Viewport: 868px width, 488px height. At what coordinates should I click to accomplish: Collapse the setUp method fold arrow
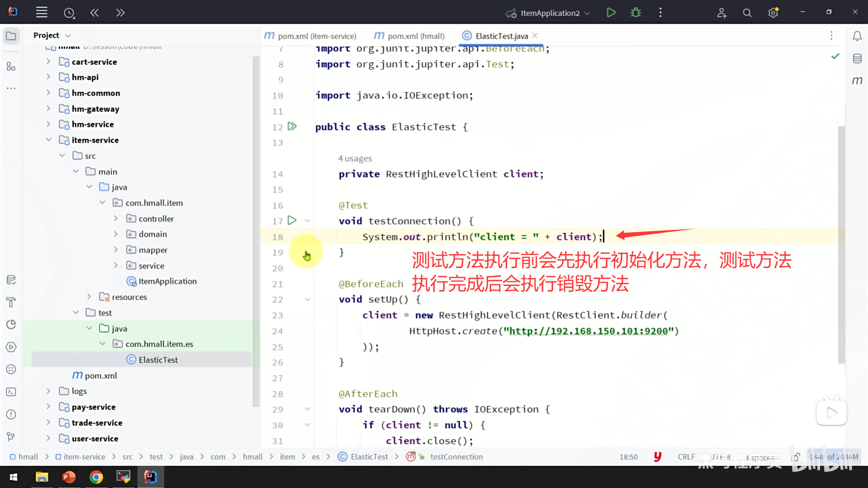(x=307, y=299)
